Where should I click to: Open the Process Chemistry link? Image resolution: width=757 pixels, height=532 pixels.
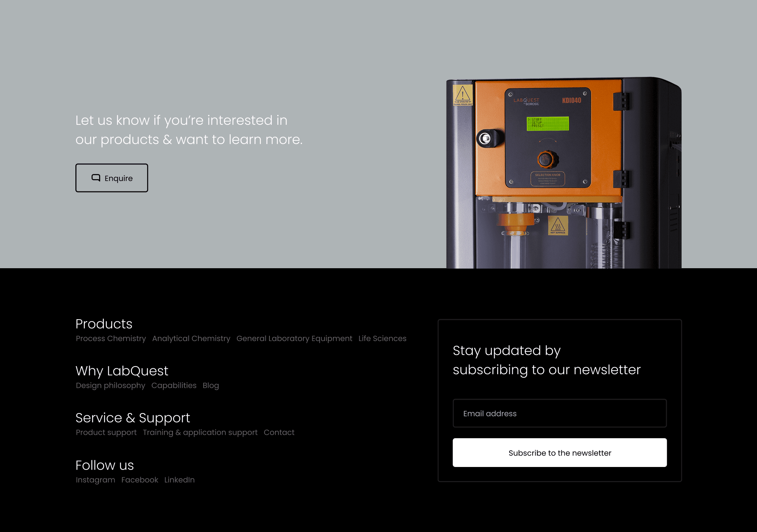[x=111, y=338]
